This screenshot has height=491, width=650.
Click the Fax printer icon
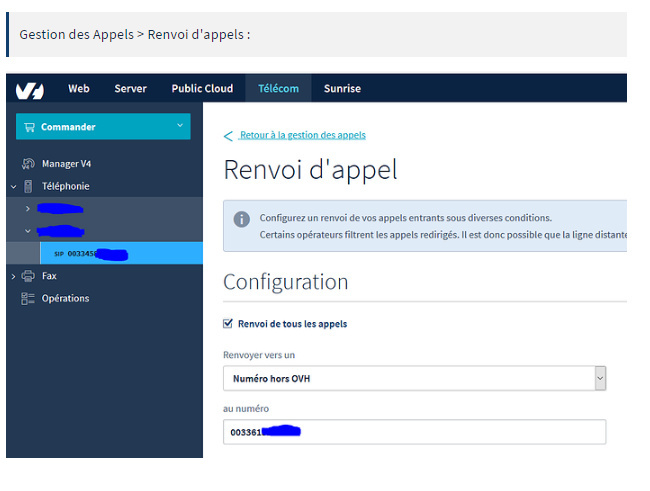click(28, 276)
